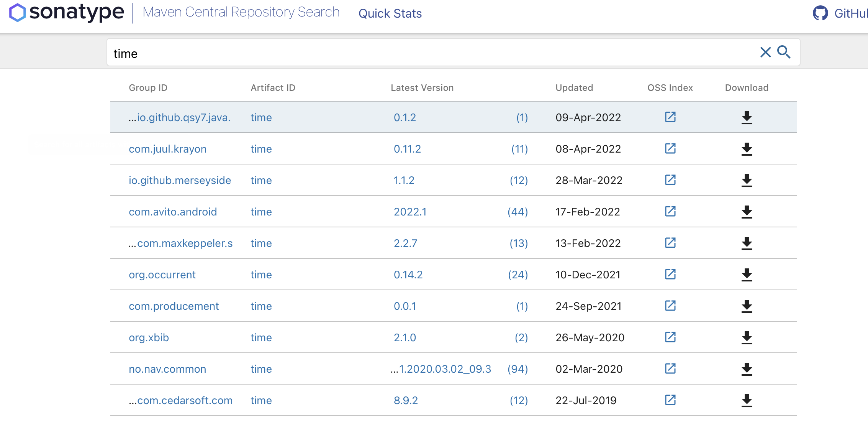
Task: Open OSS Index for org.occurrent time
Action: pos(670,274)
